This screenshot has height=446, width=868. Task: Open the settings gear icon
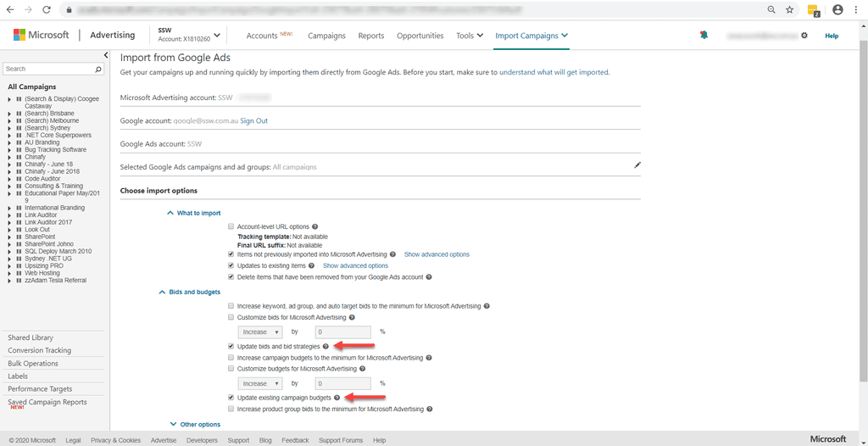(x=804, y=36)
